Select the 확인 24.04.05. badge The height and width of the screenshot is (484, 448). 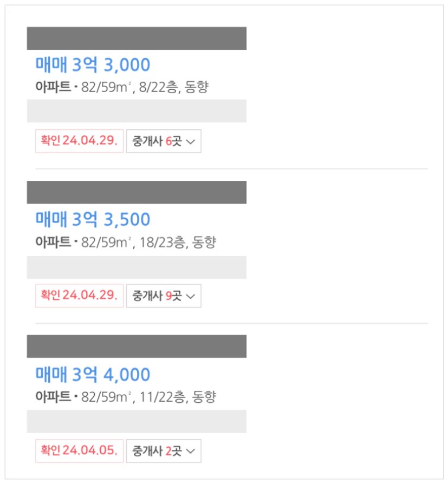[x=80, y=451]
